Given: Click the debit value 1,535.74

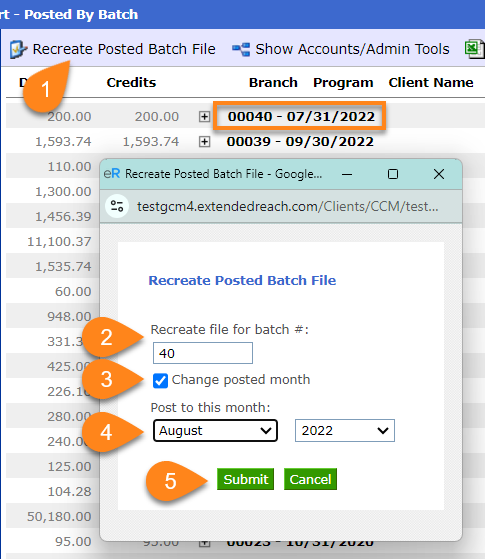Looking at the screenshot, I should tap(63, 267).
